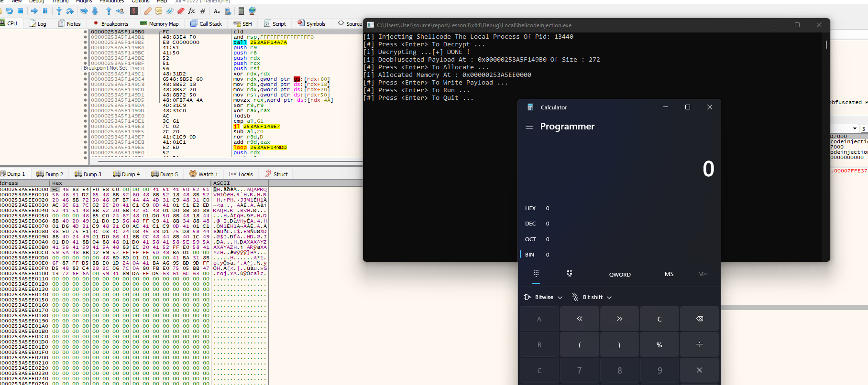Click the Step Into toolbar icon
The width and height of the screenshot is (868, 385).
(x=59, y=11)
